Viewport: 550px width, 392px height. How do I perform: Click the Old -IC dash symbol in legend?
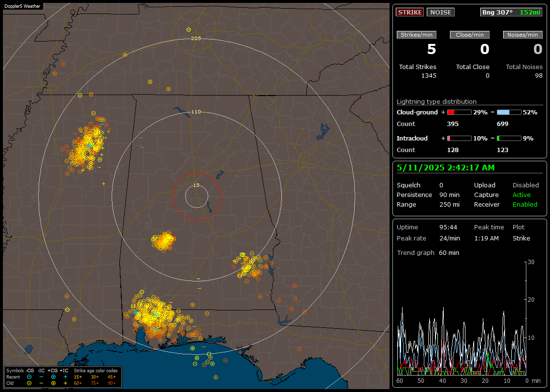click(x=41, y=383)
